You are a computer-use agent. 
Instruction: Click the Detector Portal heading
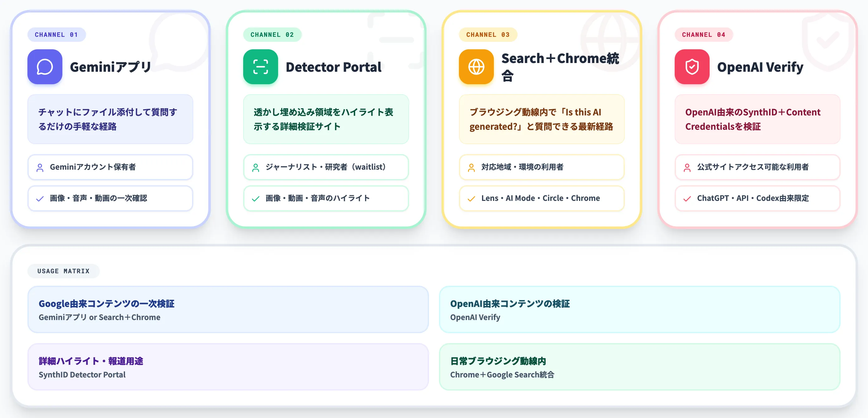coord(334,67)
